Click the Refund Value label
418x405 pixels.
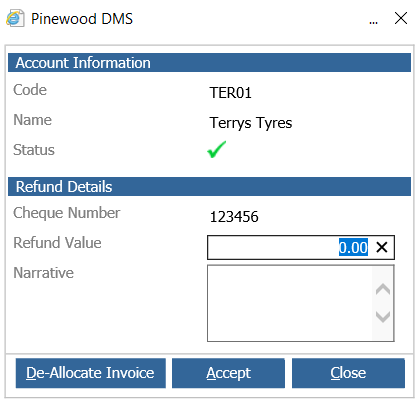[57, 243]
